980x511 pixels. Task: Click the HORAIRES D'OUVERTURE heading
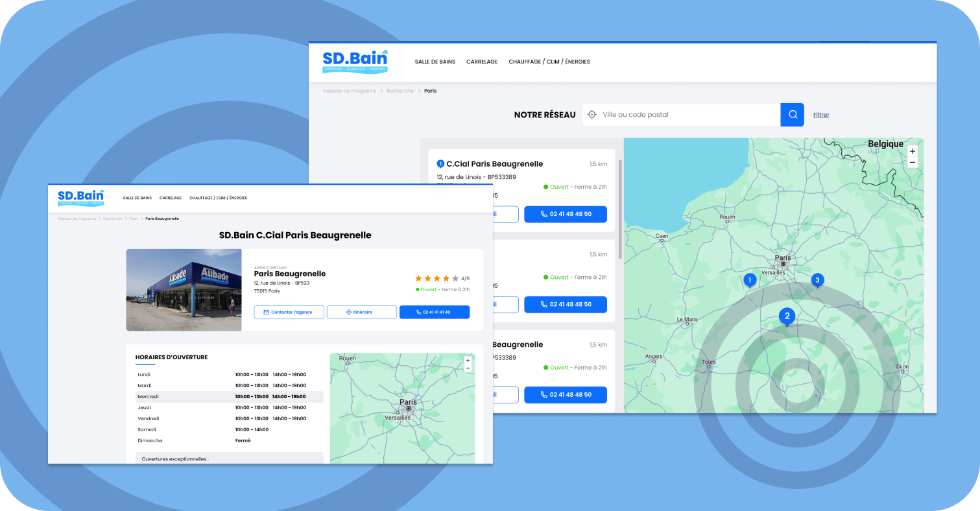(171, 357)
